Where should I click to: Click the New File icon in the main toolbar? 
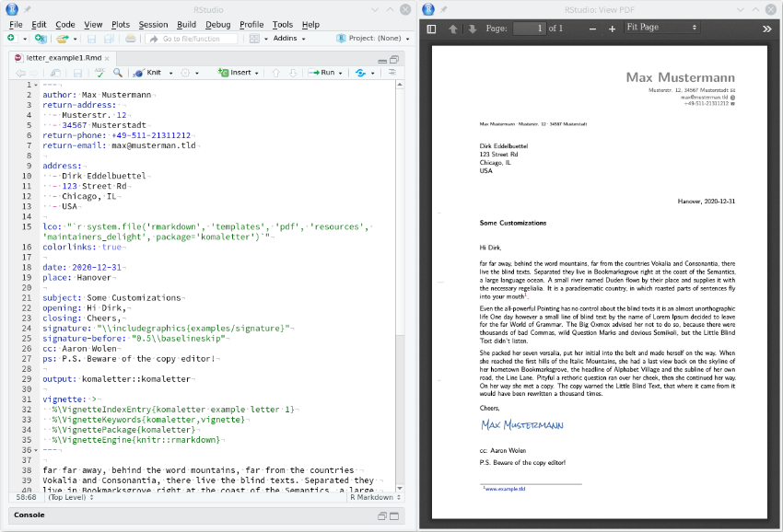pos(10,39)
